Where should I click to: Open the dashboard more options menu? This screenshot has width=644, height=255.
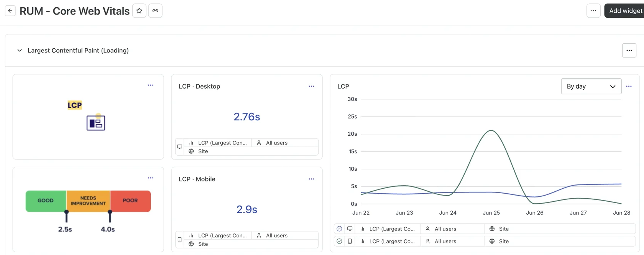(593, 11)
